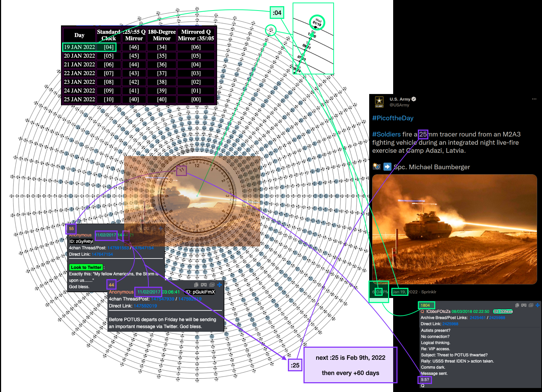542x392 pixels.
Task: Click the '[43]' table cell
Action: point(134,73)
